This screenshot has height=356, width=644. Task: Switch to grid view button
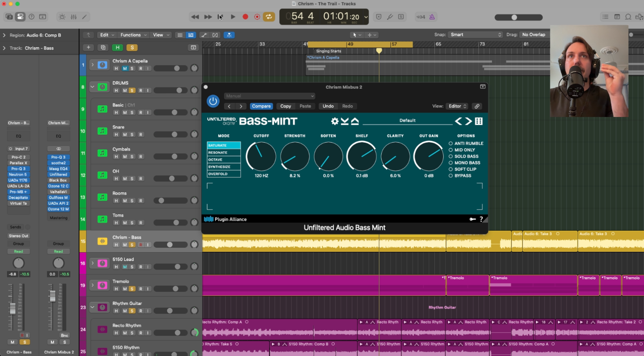tap(180, 35)
